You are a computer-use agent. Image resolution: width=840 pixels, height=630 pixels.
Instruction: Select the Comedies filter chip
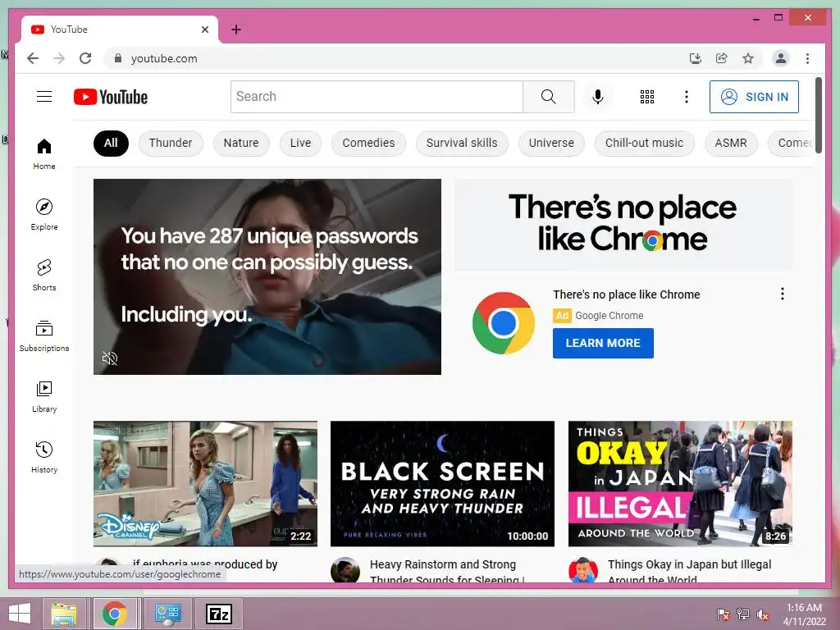click(368, 143)
